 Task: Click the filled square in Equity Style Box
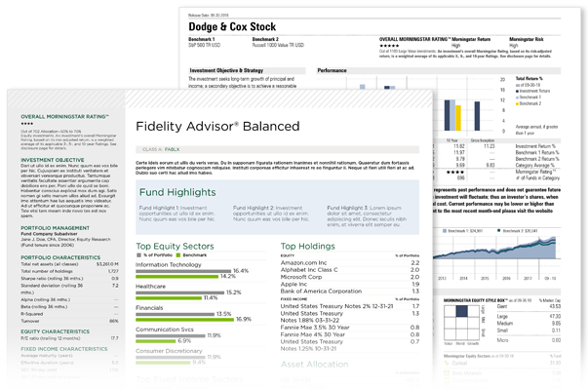pyautogui.click(x=461, y=311)
